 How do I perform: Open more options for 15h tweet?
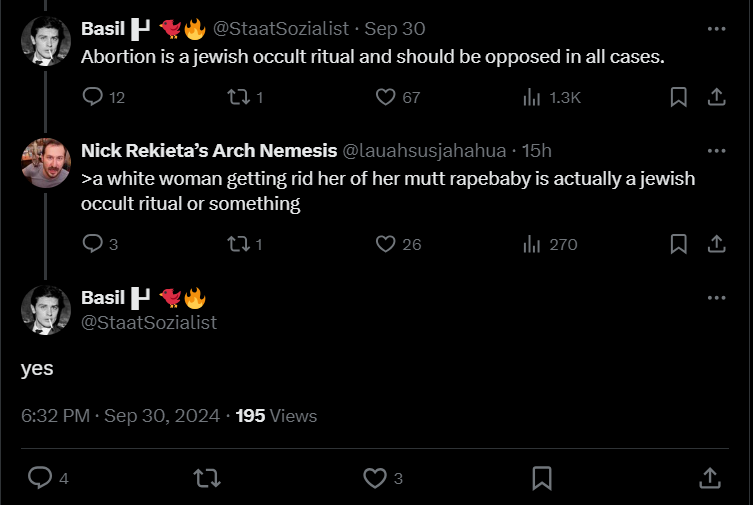pyautogui.click(x=716, y=151)
